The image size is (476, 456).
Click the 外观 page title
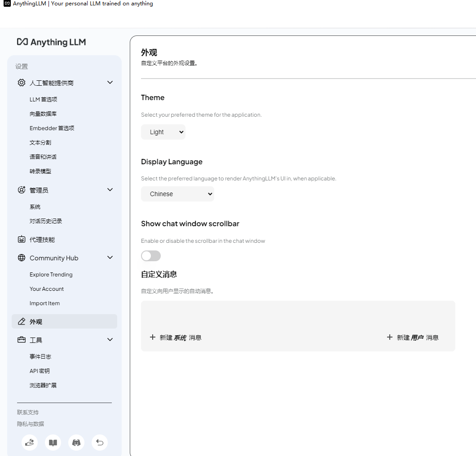pyautogui.click(x=149, y=53)
